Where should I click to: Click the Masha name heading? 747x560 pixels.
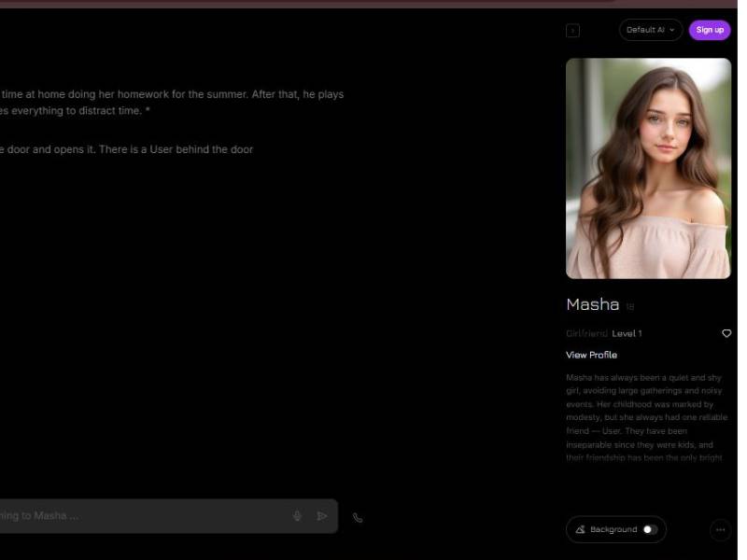(x=592, y=304)
